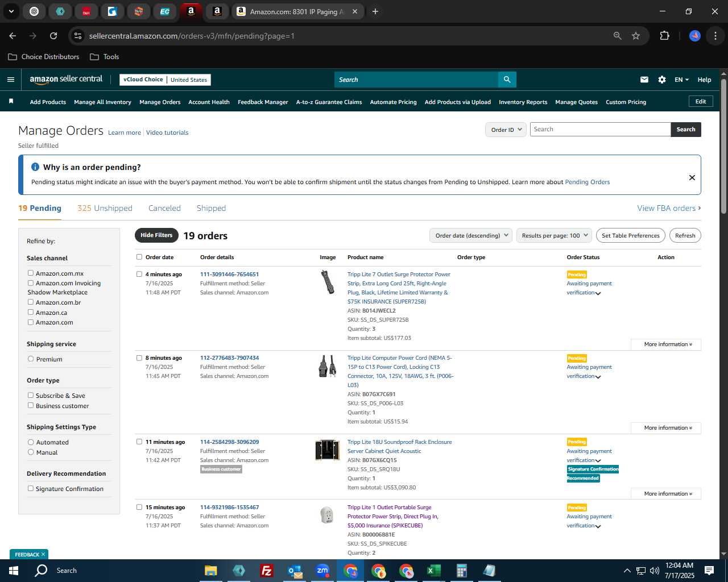Open a new browser tab
728x582 pixels.
coord(375,11)
